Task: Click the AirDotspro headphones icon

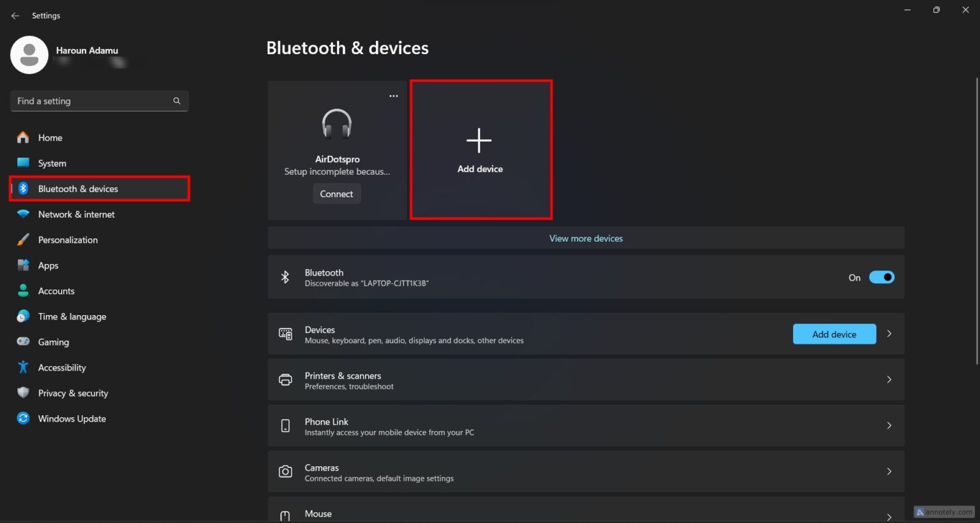Action: click(x=337, y=124)
